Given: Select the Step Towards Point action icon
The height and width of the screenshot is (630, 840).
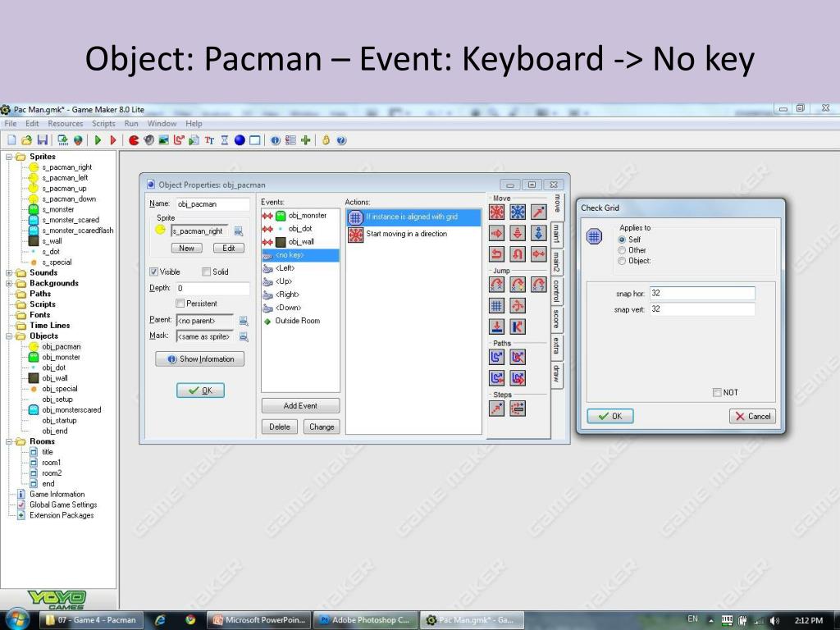Looking at the screenshot, I should (x=496, y=409).
